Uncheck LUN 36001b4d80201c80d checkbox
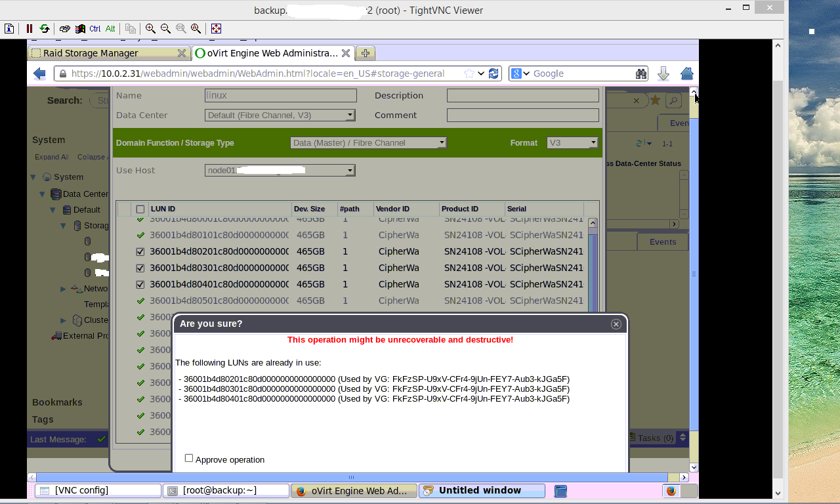840x504 pixels. click(140, 251)
